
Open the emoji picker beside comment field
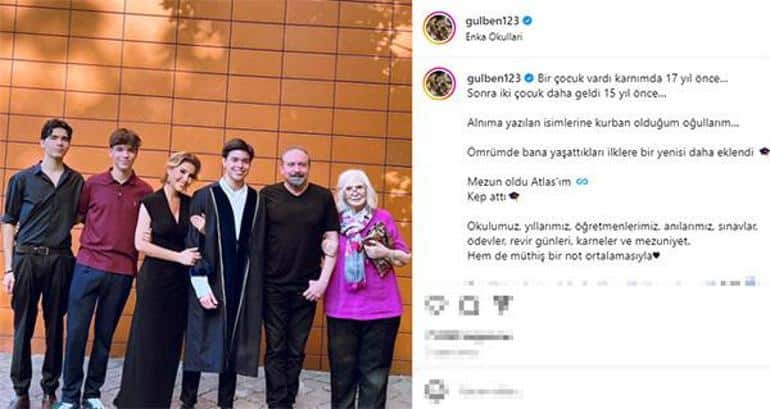point(436,391)
